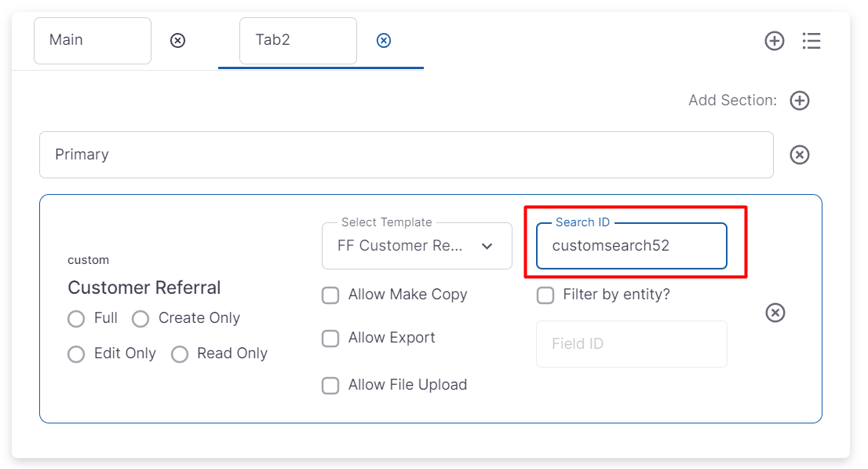868x469 pixels.
Task: Click the Add Section plus icon
Action: [x=800, y=101]
